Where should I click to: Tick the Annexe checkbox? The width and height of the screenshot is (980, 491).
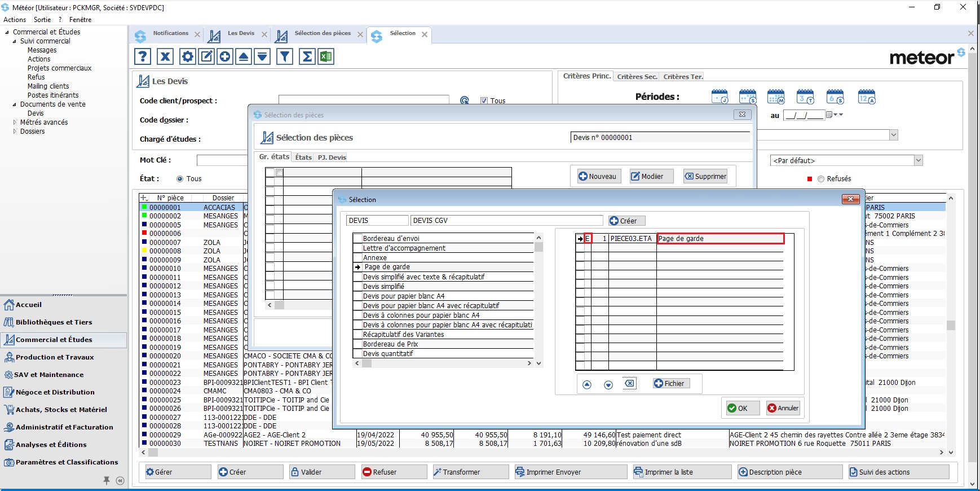(x=357, y=257)
